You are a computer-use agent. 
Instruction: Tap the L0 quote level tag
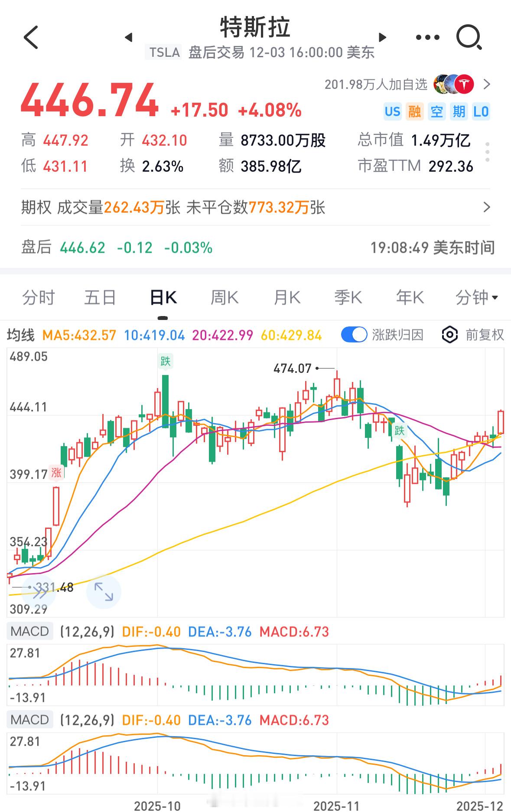(481, 112)
